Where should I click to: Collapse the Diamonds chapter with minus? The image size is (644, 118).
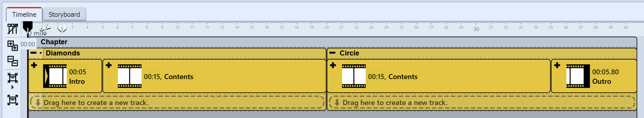coord(34,53)
